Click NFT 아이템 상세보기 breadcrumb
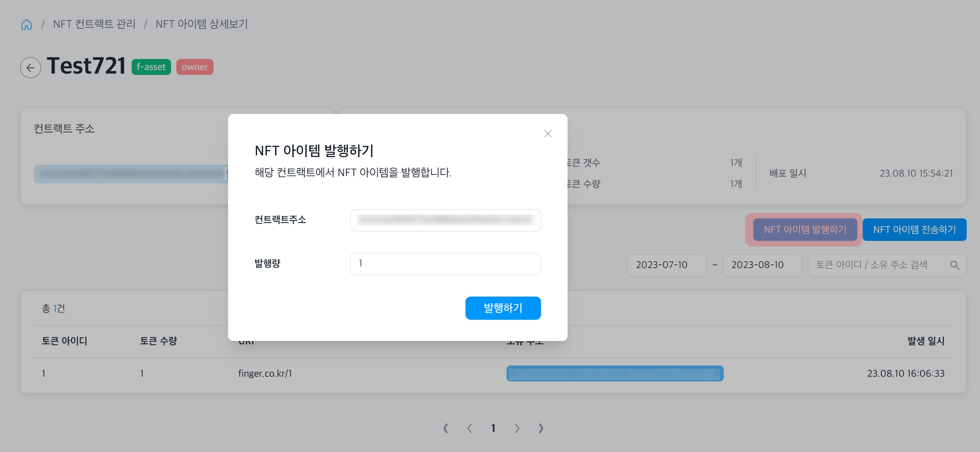 202,24
